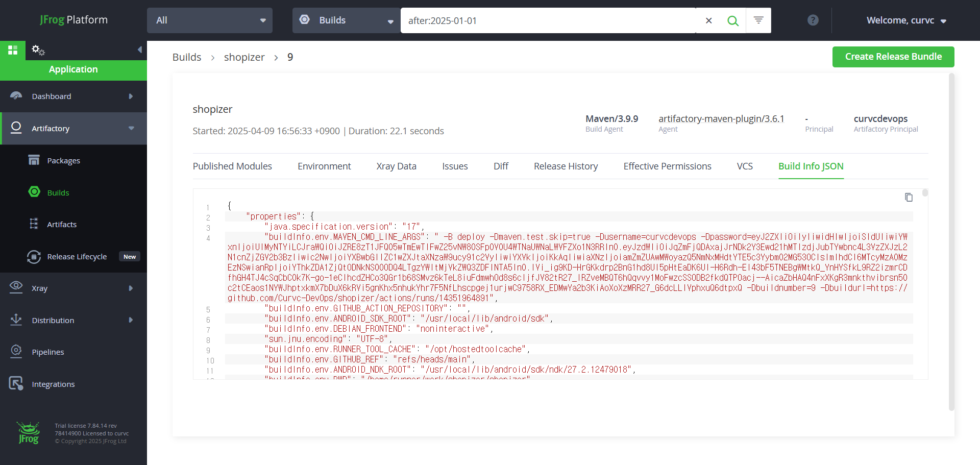Click Create Release Bundle button
Image resolution: width=980 pixels, height=465 pixels.
pos(893,57)
